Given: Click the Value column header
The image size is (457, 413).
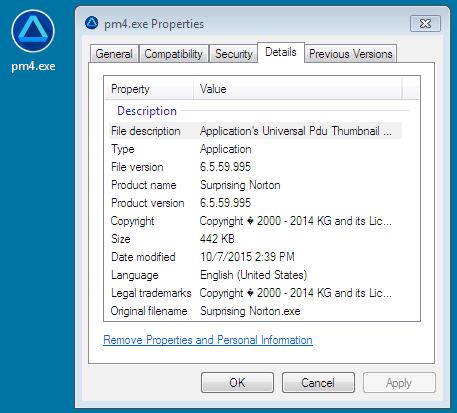Looking at the screenshot, I should [297, 89].
